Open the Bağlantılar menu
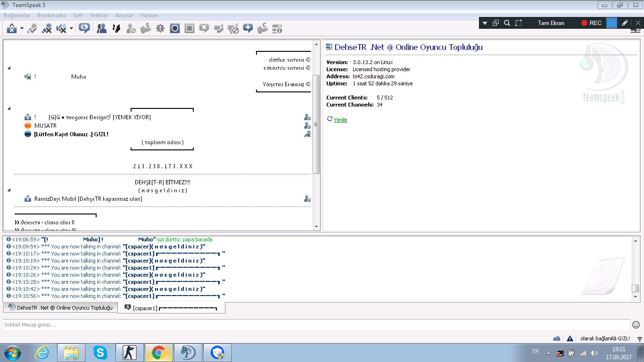Image resolution: width=644 pixels, height=362 pixels. click(17, 16)
